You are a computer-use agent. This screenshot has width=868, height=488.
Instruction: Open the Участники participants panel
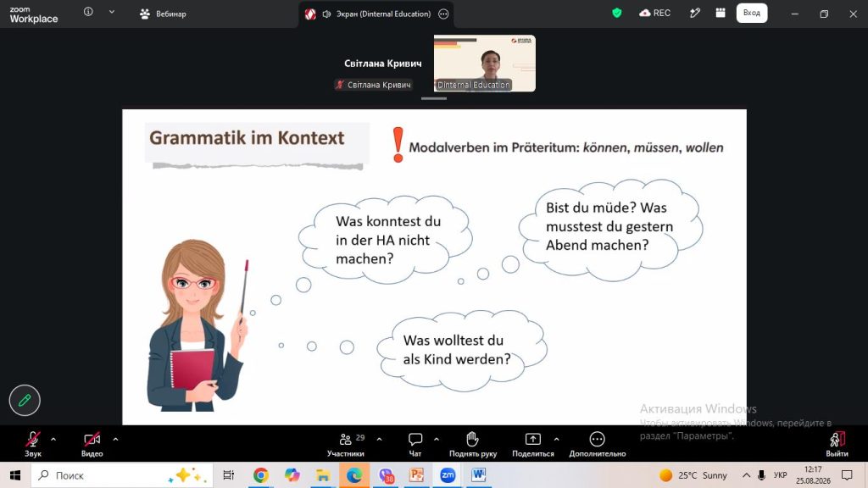[x=346, y=444]
